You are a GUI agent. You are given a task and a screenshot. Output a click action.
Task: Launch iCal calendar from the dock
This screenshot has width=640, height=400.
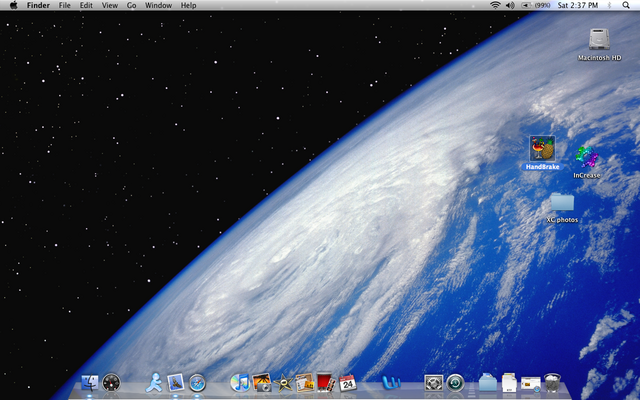[x=348, y=382]
